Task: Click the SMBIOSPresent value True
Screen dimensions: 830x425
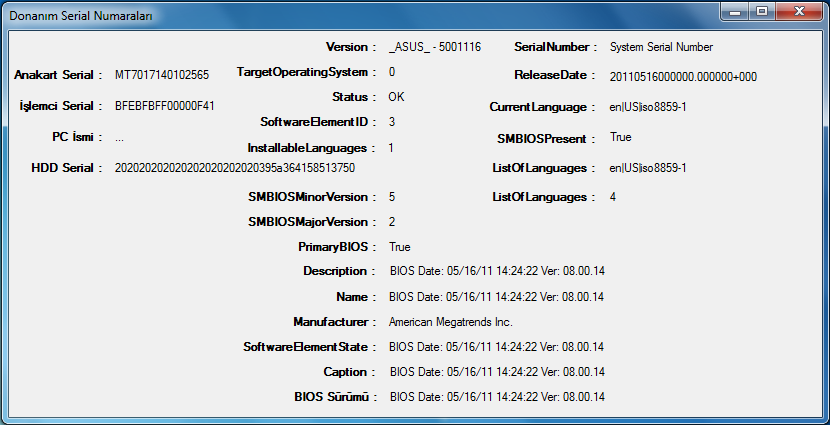Action: click(x=620, y=137)
